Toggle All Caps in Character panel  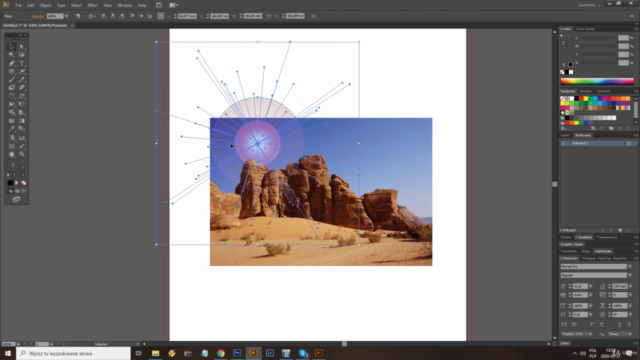pyautogui.click(x=564, y=324)
